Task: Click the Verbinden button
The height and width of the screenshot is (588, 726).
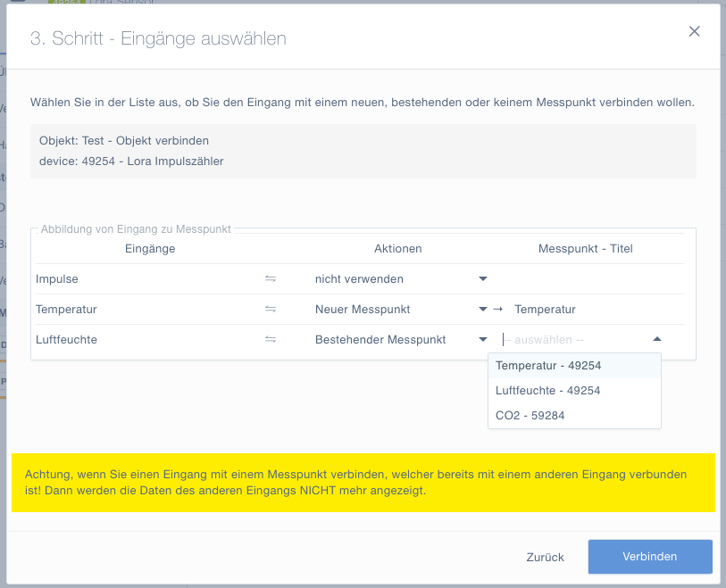Action: (649, 557)
